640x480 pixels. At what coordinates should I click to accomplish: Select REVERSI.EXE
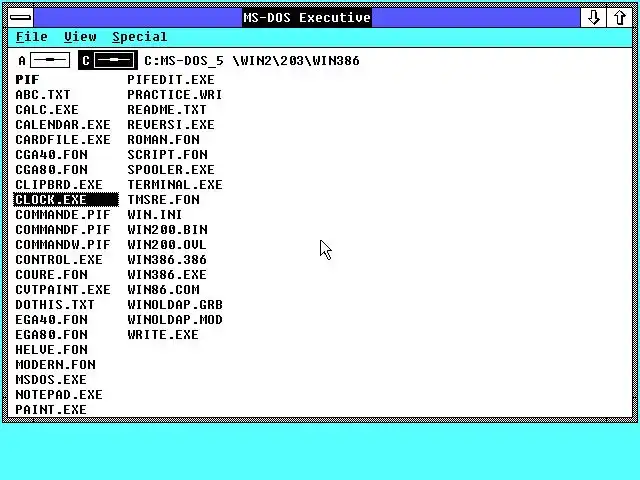(171, 124)
